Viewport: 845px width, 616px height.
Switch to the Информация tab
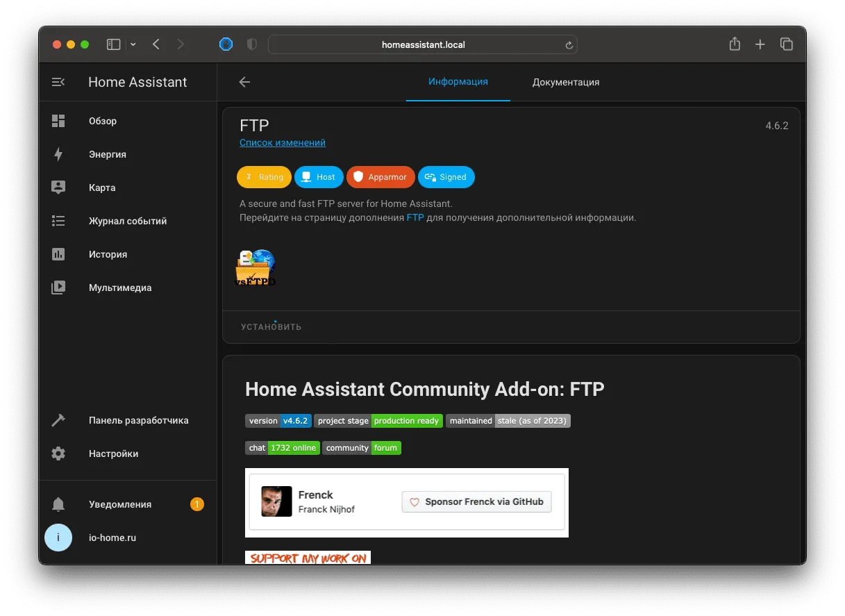tap(458, 82)
